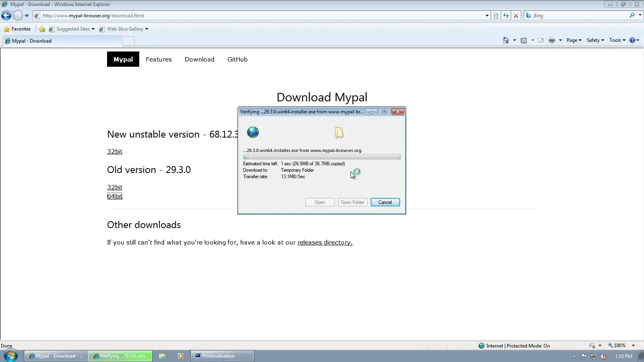The image size is (644, 362).
Task: Open the GitHub navigation link
Action: click(x=237, y=59)
